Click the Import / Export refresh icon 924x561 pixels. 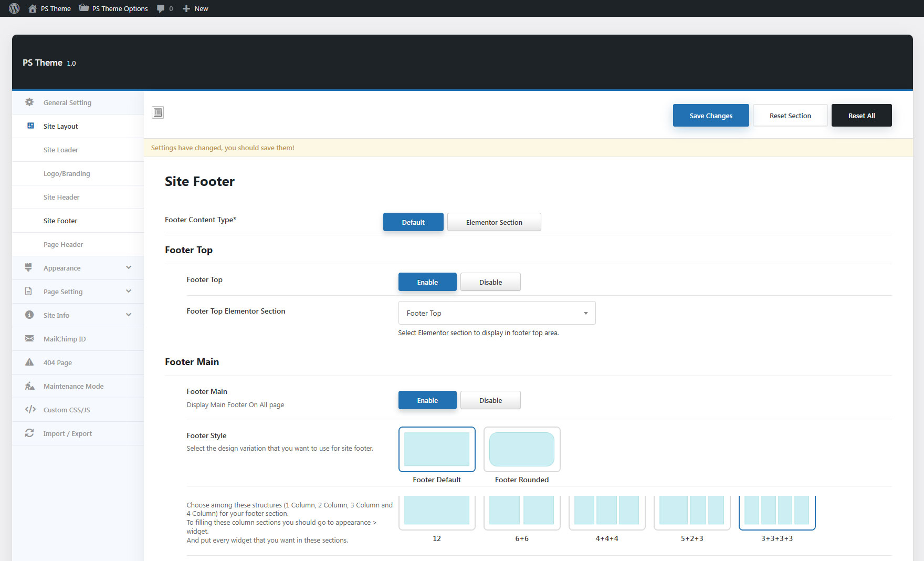(29, 433)
